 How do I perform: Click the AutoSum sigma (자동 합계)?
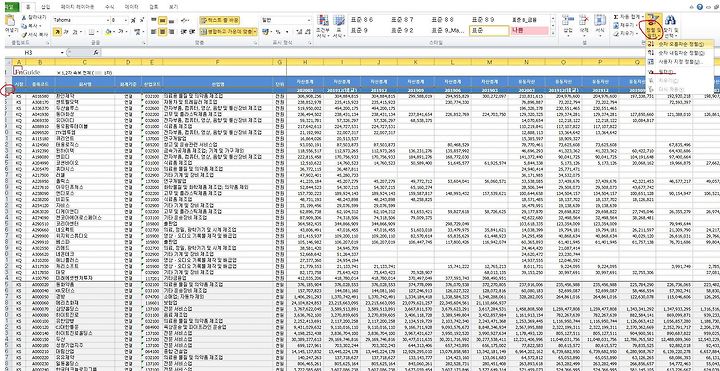coord(616,17)
